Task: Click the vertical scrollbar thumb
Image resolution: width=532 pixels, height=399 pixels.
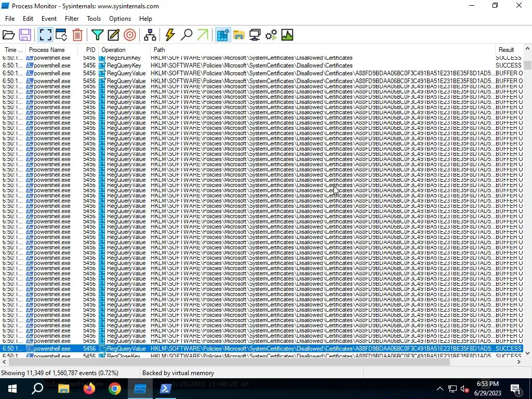Action: point(527,65)
